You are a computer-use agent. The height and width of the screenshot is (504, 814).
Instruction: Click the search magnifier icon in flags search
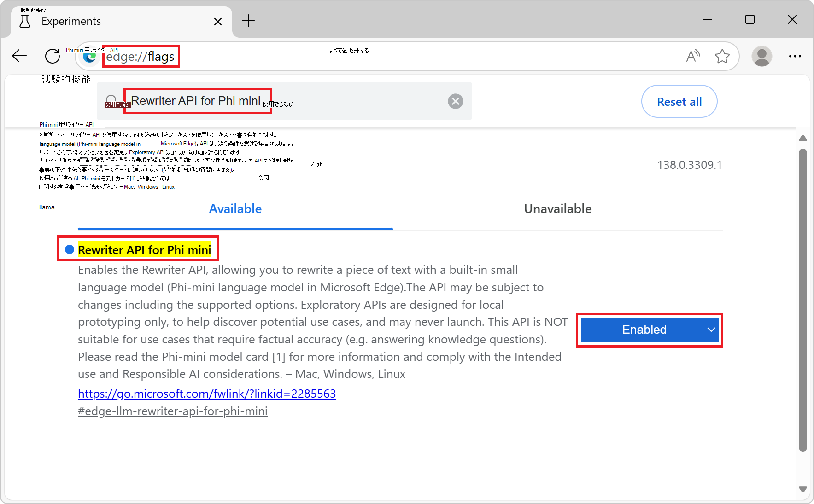(x=111, y=101)
